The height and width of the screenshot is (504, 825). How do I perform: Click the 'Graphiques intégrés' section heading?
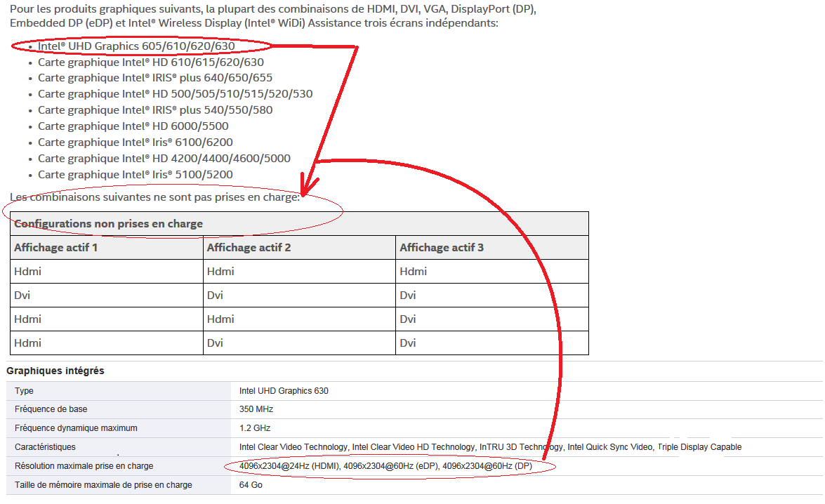pos(55,371)
